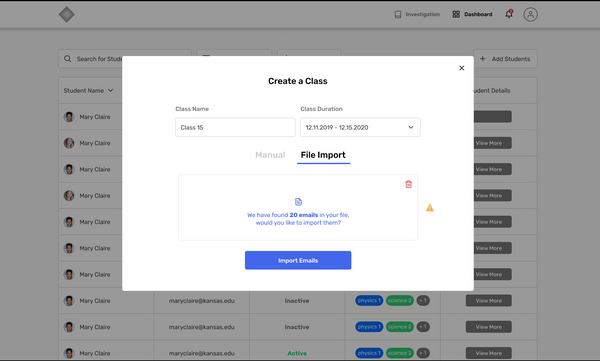Click physics 1 tag in first Inactive row
600x361 pixels.
coord(369,301)
